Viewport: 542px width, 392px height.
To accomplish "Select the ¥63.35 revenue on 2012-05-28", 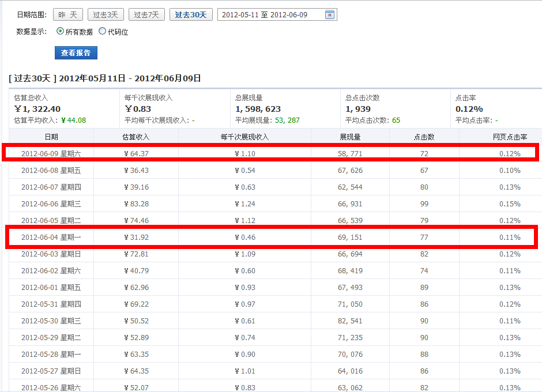I will pos(136,355).
